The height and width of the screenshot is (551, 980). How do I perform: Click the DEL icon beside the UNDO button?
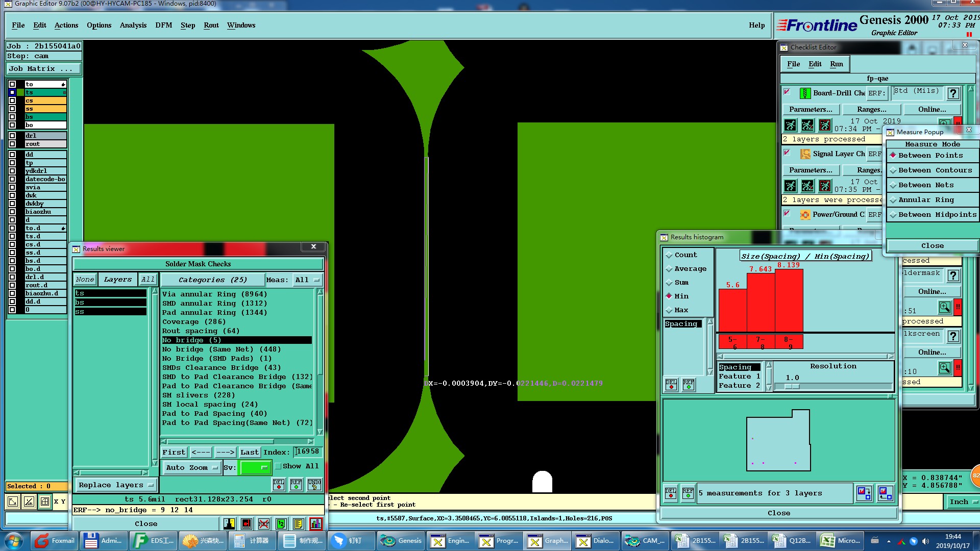pos(279,484)
